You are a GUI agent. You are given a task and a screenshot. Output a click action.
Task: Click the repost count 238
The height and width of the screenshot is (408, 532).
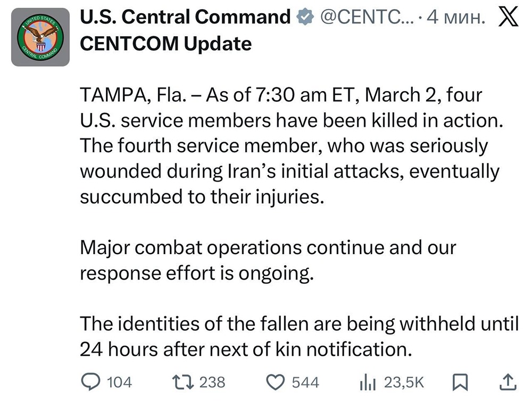[212, 382]
